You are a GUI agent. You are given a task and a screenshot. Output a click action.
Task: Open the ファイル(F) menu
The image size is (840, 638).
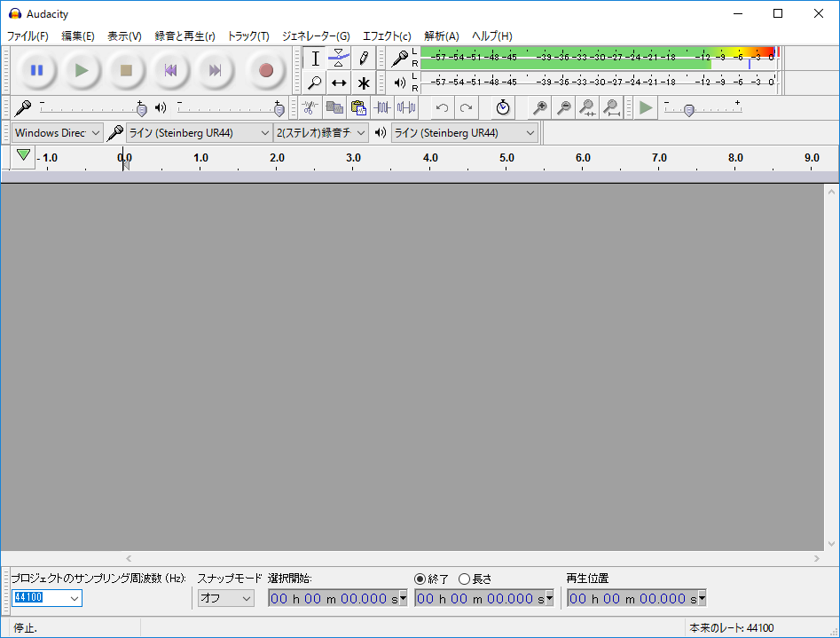[x=26, y=36]
